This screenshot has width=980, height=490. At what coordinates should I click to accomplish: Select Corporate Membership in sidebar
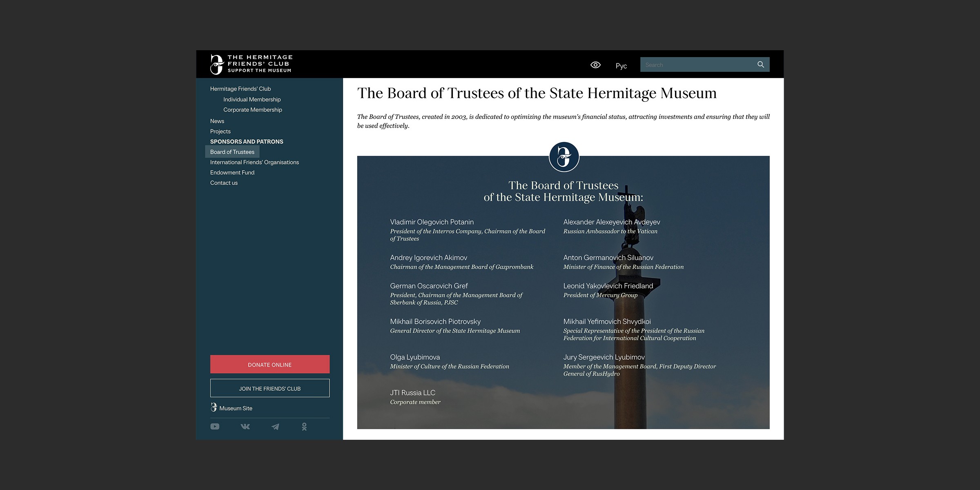pos(252,110)
